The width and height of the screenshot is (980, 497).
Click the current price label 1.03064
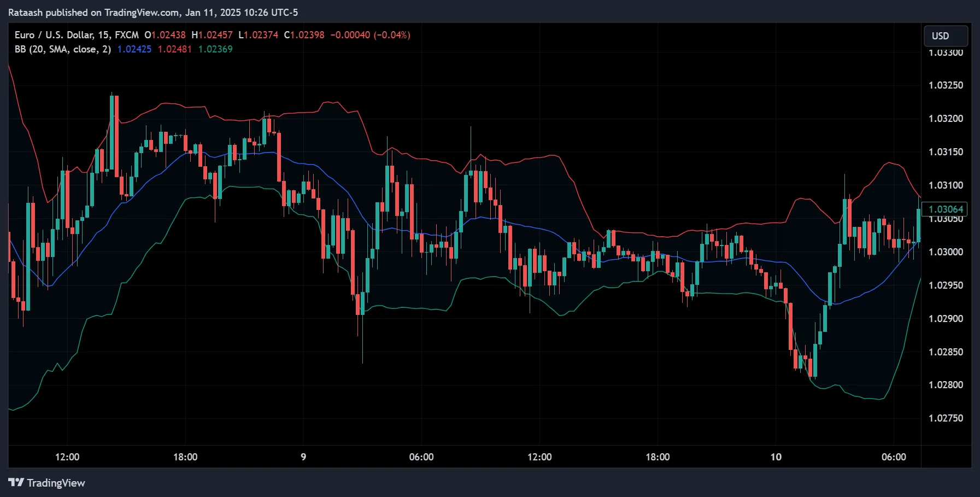(944, 209)
